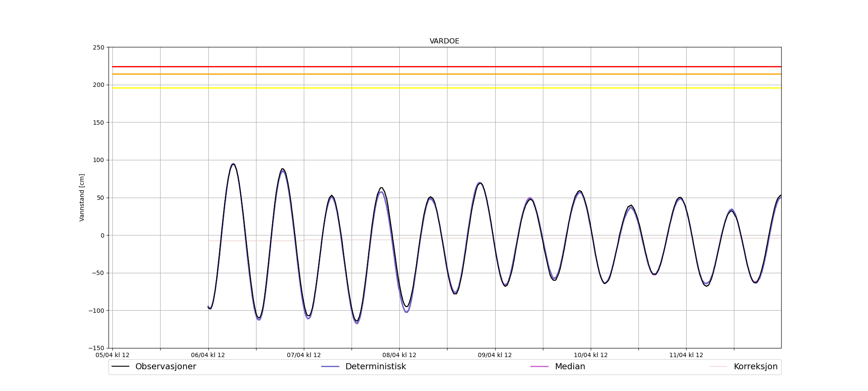The image size is (868, 391).
Task: Click the magenta Median legend line sample
Action: pos(539,367)
